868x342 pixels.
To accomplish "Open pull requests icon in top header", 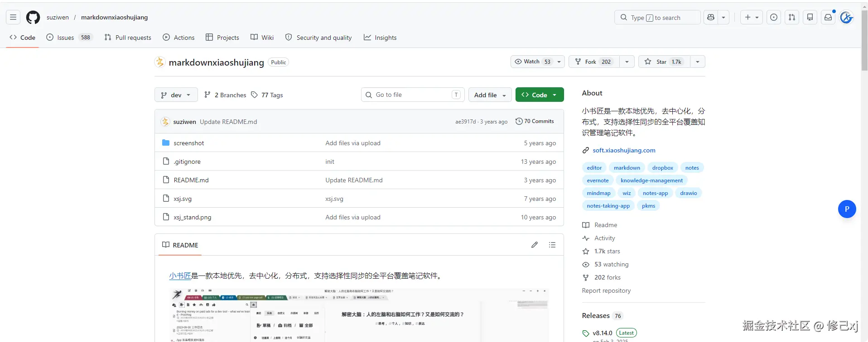I will [792, 17].
